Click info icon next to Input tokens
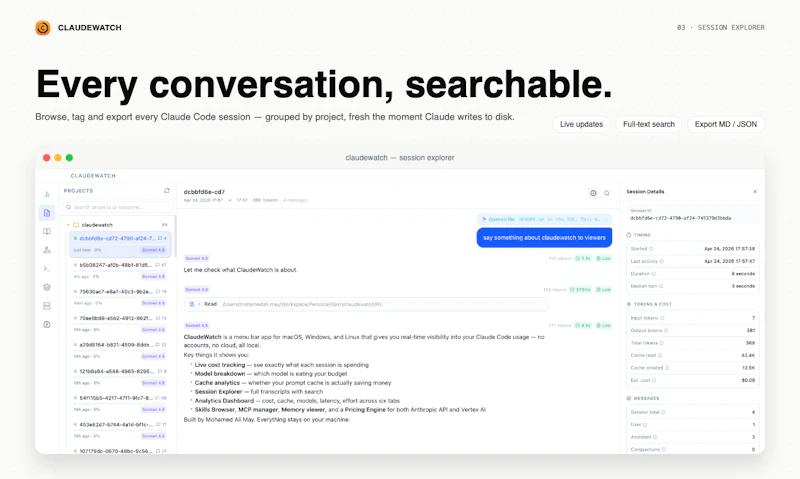Image resolution: width=800 pixels, height=479 pixels. [662, 318]
